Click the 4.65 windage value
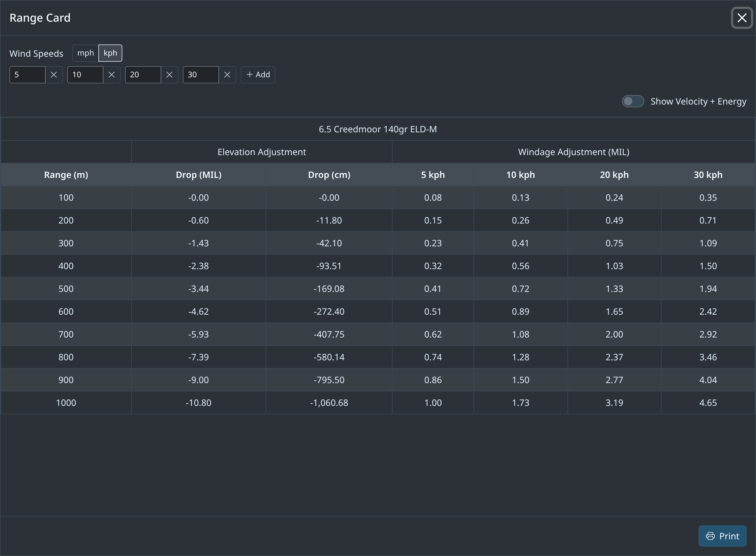 [x=708, y=403]
